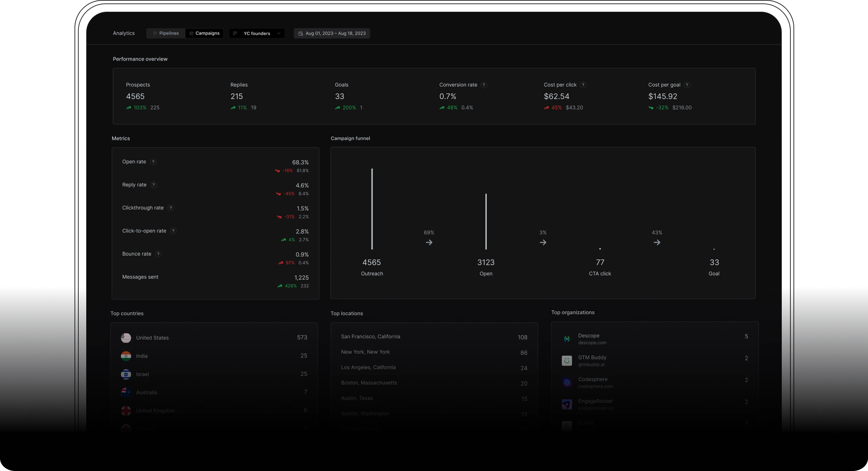
Task: Select the Boston, Massachusetts row
Action: [434, 383]
